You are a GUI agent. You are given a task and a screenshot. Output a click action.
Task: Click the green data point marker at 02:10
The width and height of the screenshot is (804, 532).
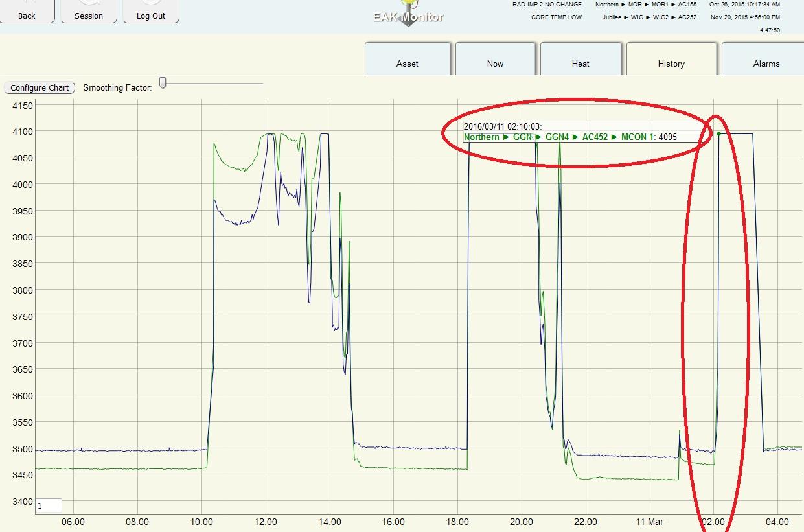click(x=719, y=134)
